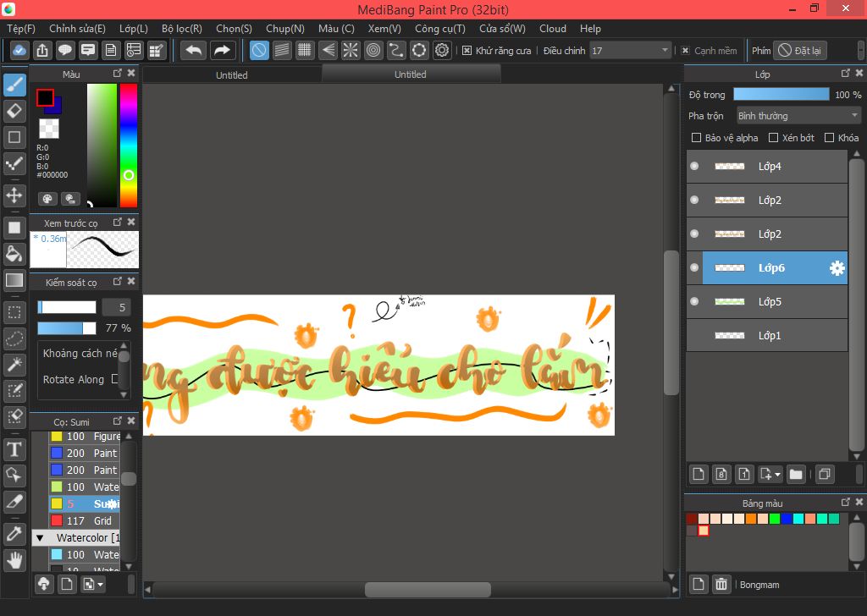The image size is (867, 616).
Task: Enable curve snap guide
Action: tap(396, 50)
